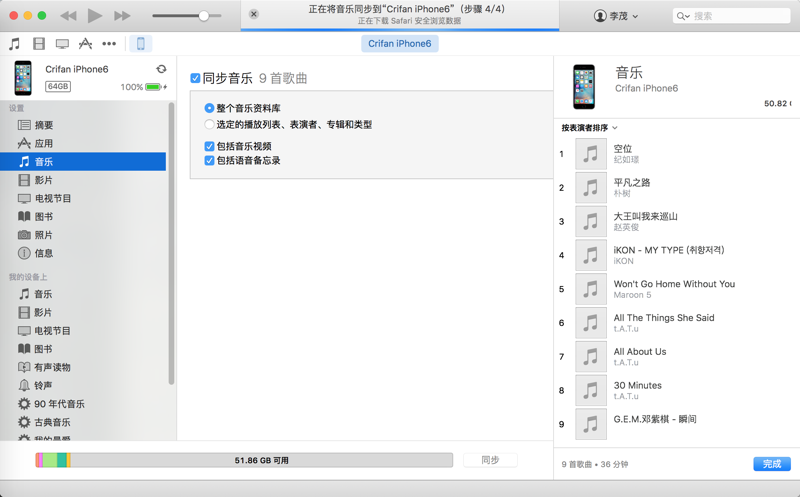Click the play button
Screen dimensions: 800x497
tap(94, 16)
